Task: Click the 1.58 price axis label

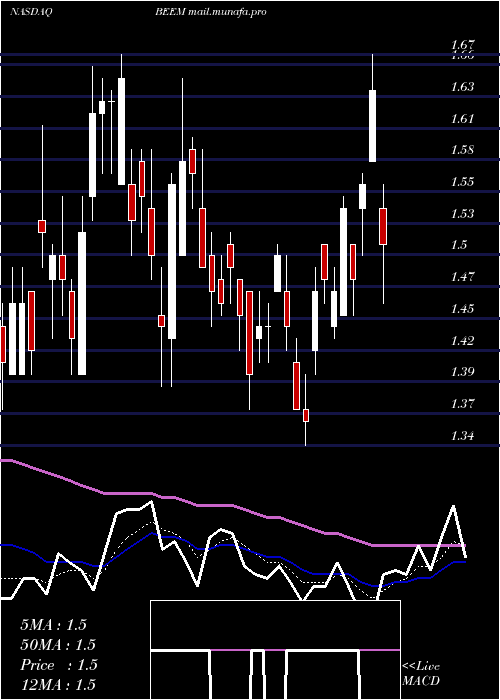Action: pos(462,149)
